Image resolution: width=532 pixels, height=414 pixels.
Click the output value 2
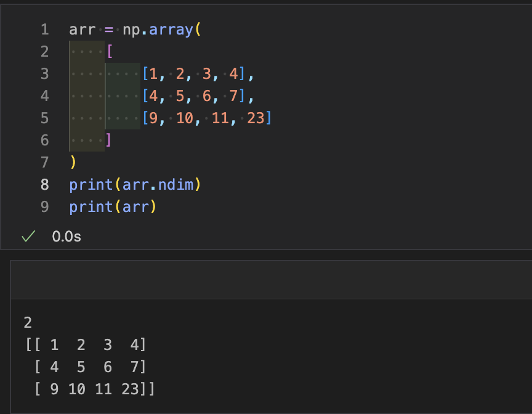(28, 322)
